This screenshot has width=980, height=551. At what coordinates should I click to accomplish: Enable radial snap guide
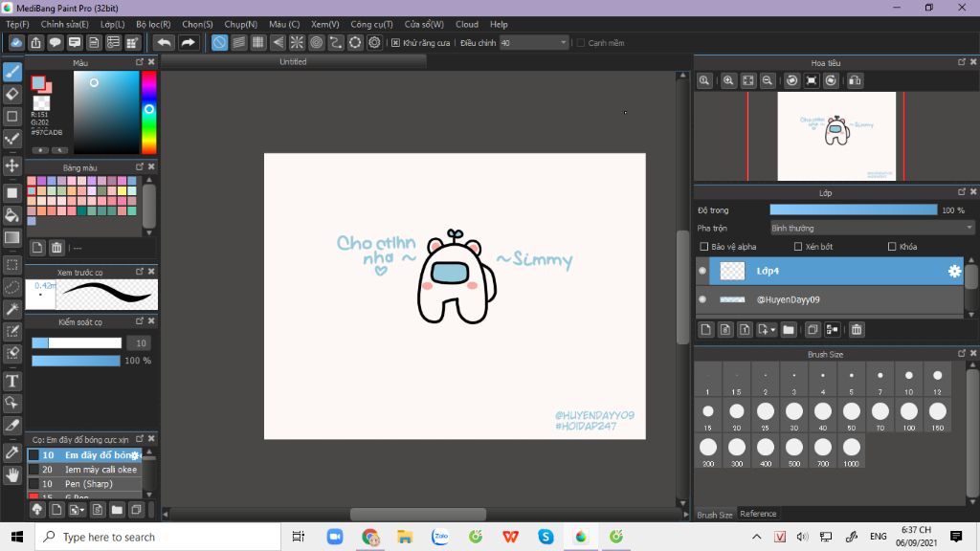click(x=297, y=42)
